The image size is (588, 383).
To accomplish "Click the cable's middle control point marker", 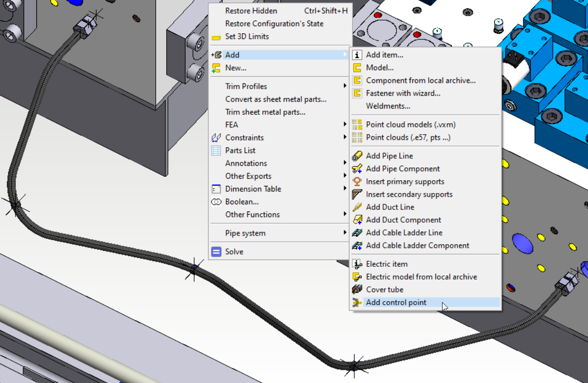I will 194,269.
